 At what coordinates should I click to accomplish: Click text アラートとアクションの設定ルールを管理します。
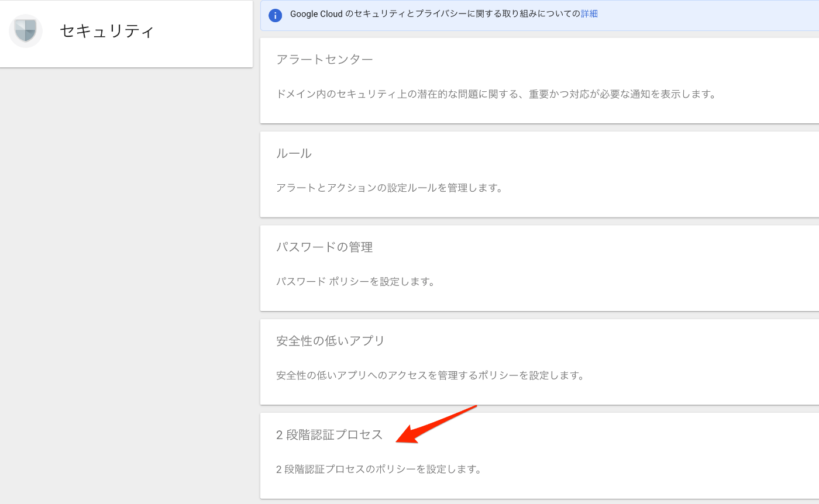pos(390,188)
